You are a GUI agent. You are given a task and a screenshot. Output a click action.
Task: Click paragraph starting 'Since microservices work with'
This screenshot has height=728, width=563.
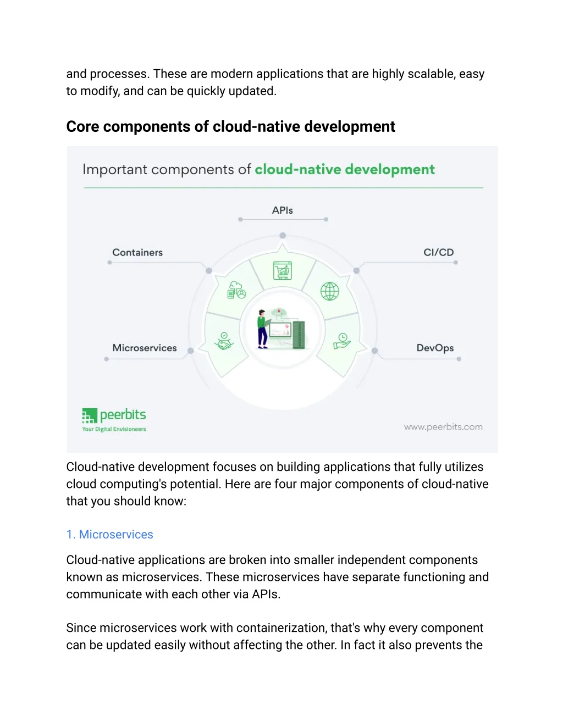pyautogui.click(x=275, y=636)
